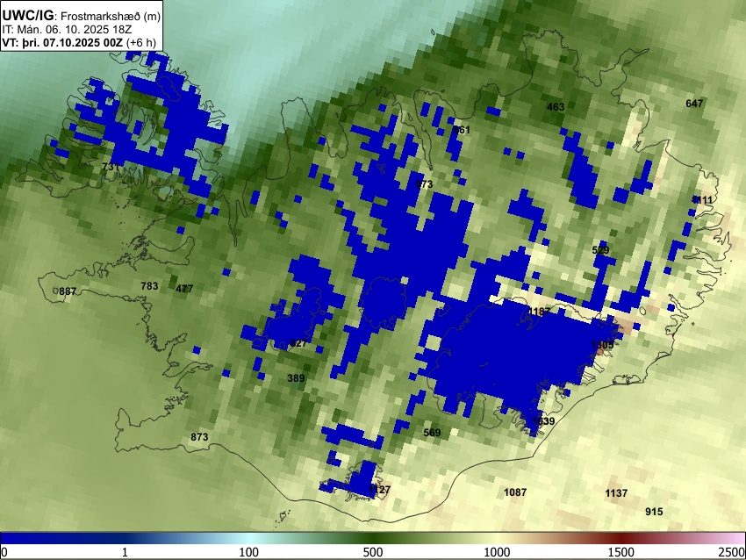
Task: Click the map value 1137 over the sea
Action: coord(616,493)
